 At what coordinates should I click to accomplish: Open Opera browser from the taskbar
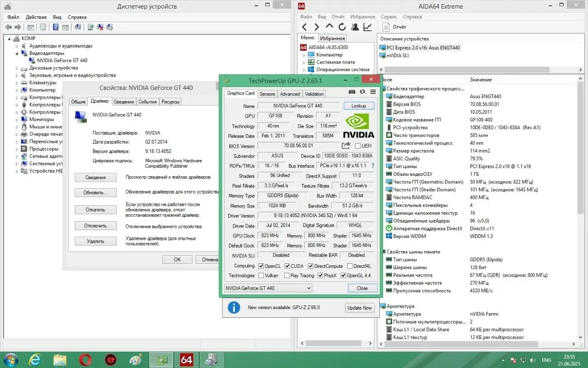click(x=85, y=360)
